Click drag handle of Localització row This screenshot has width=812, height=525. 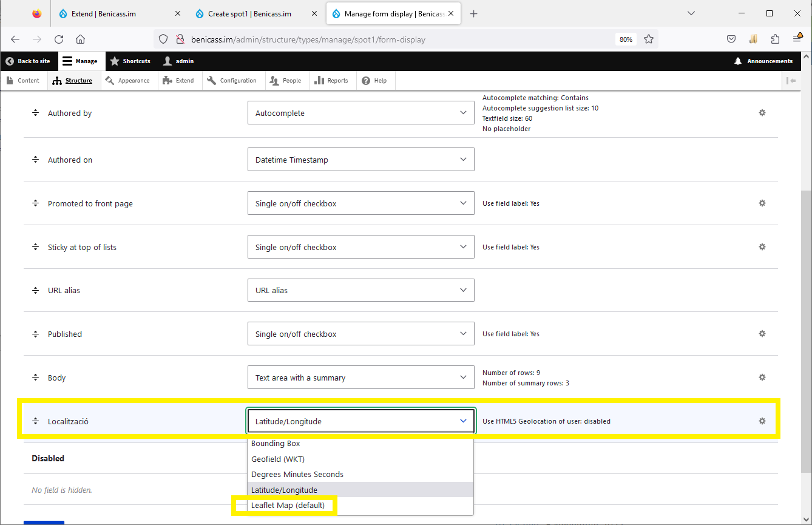[35, 421]
